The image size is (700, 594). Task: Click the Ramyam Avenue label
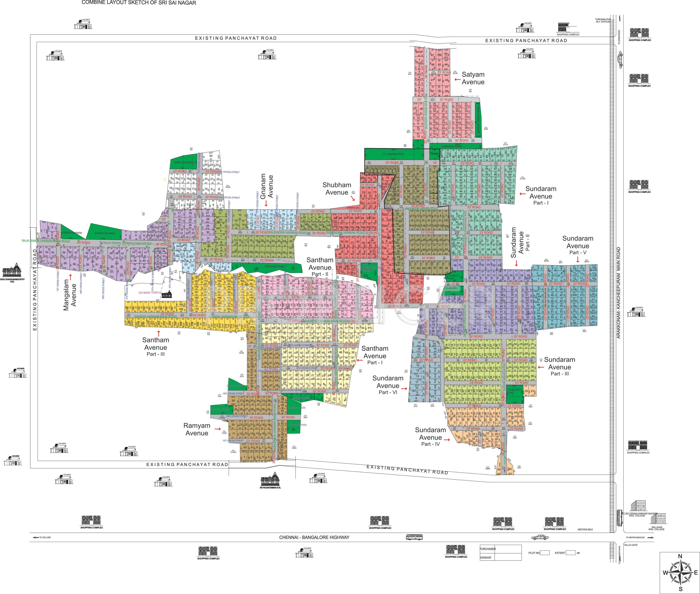197,429
